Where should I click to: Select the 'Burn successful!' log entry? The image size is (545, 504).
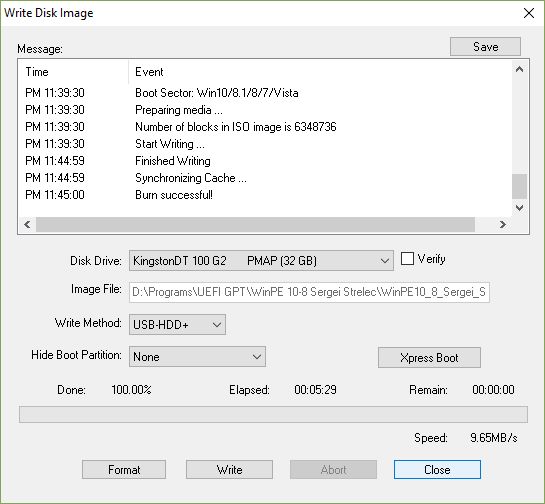coord(174,195)
